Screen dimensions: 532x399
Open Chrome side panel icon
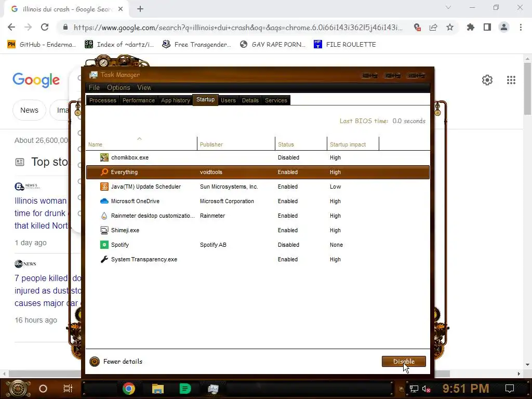click(x=487, y=27)
